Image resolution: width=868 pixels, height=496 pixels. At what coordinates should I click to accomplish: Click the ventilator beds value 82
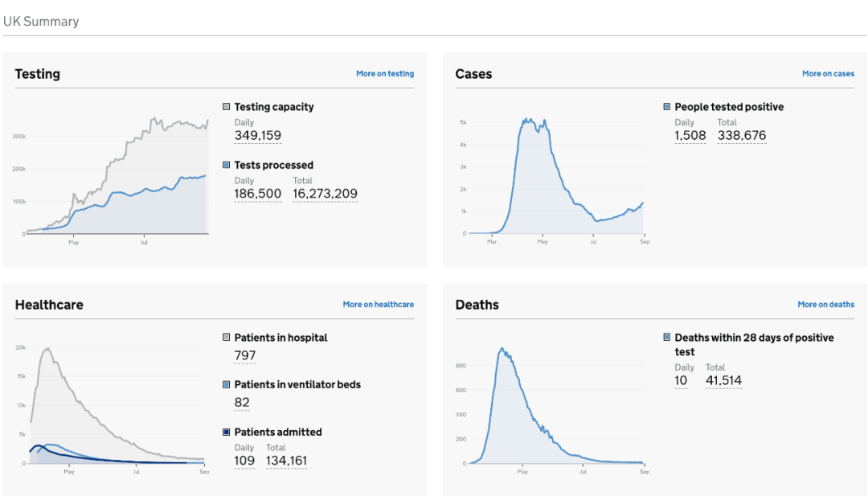pos(242,403)
